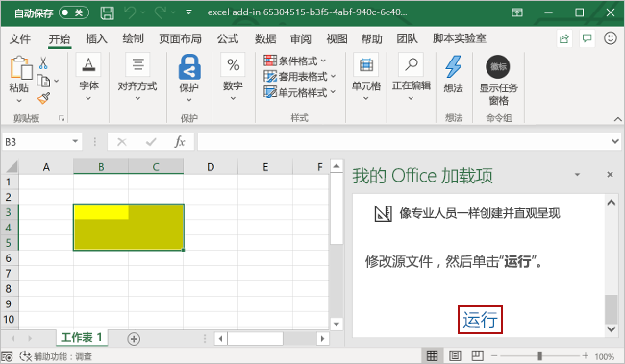Click the bright yellow cell B3
Image resolution: width=625 pixels, height=364 pixels.
[x=101, y=212]
